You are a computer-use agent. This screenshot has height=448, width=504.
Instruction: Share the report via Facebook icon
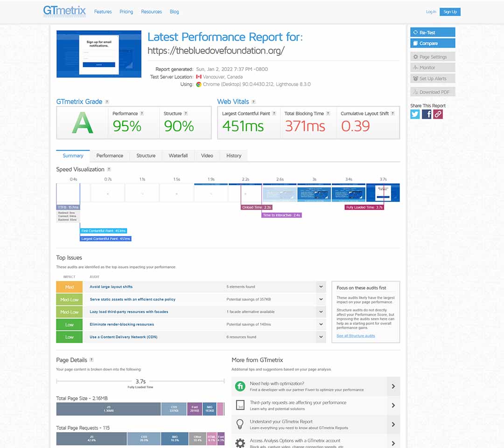pos(426,114)
